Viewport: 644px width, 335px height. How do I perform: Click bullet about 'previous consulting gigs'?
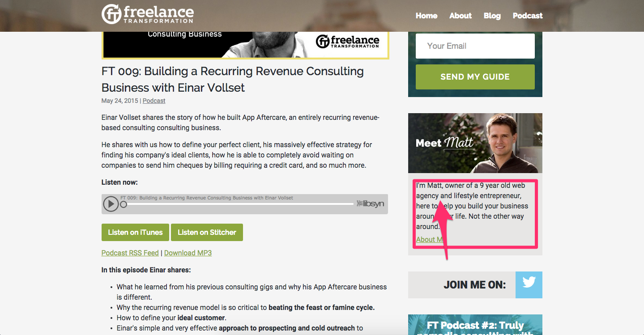tap(252, 292)
